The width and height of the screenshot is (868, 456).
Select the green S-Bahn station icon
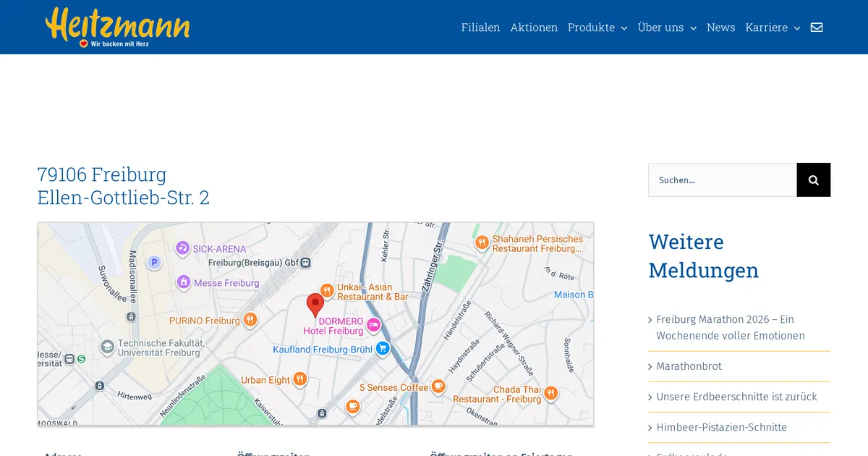pos(82,358)
